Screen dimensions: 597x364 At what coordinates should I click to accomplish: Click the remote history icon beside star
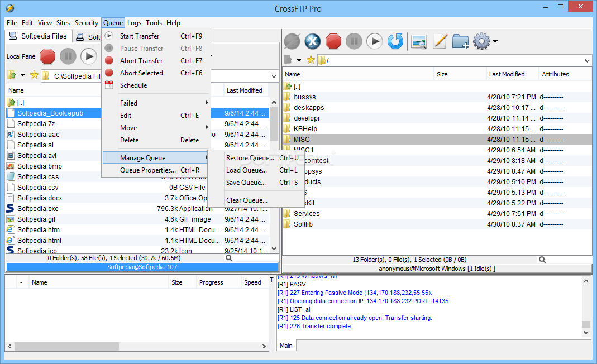click(x=288, y=60)
